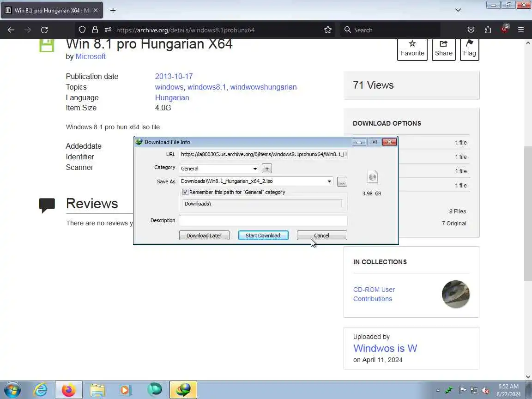Open a new browser tab with plus
The width and height of the screenshot is (532, 399).
pyautogui.click(x=113, y=11)
